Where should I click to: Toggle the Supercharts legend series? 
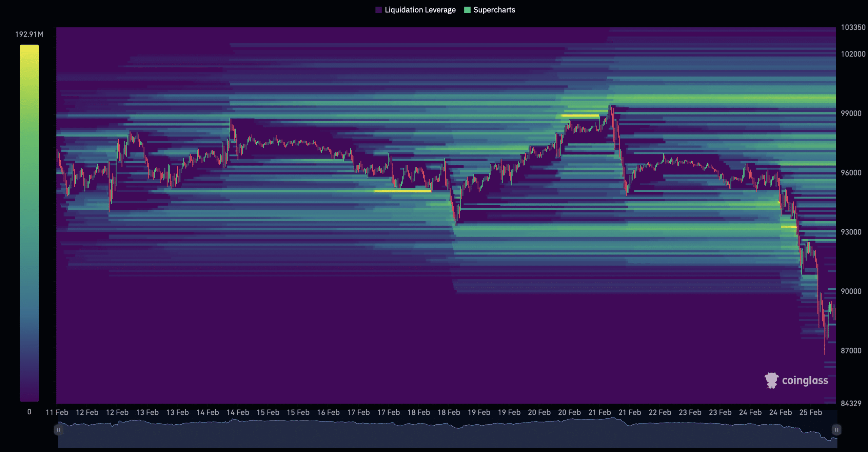pos(489,10)
